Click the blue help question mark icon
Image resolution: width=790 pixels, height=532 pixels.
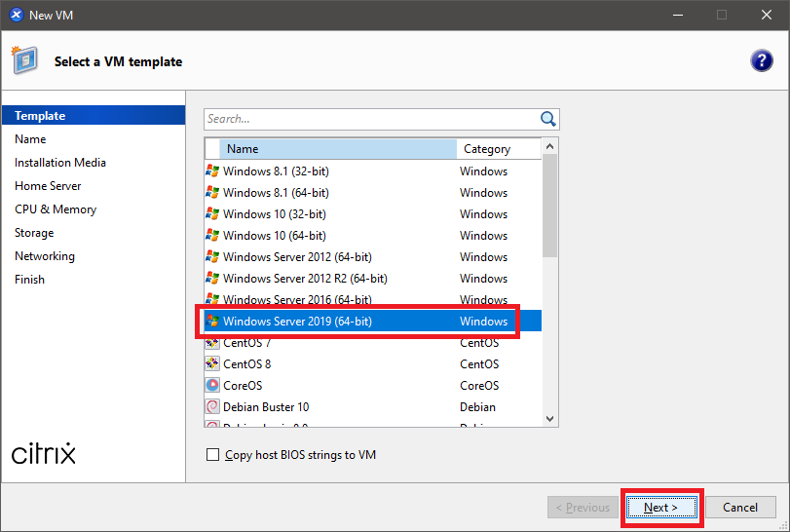coord(761,60)
